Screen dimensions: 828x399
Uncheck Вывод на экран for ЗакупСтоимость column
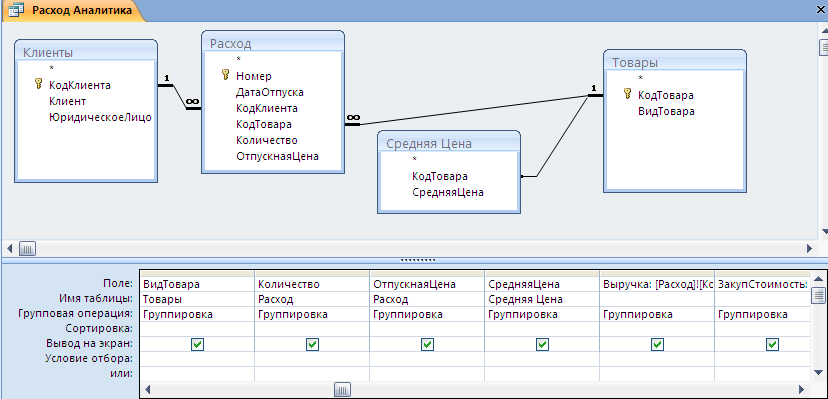coord(772,344)
